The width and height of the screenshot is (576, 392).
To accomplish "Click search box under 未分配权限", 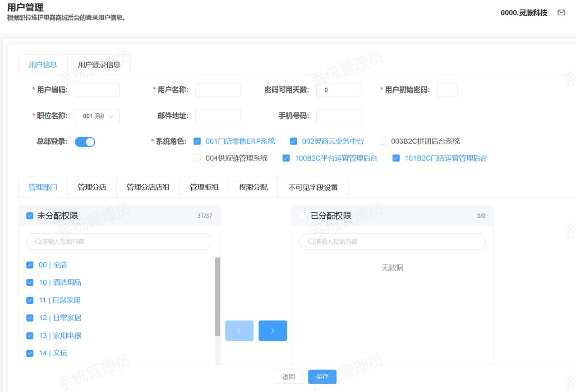I will [119, 241].
